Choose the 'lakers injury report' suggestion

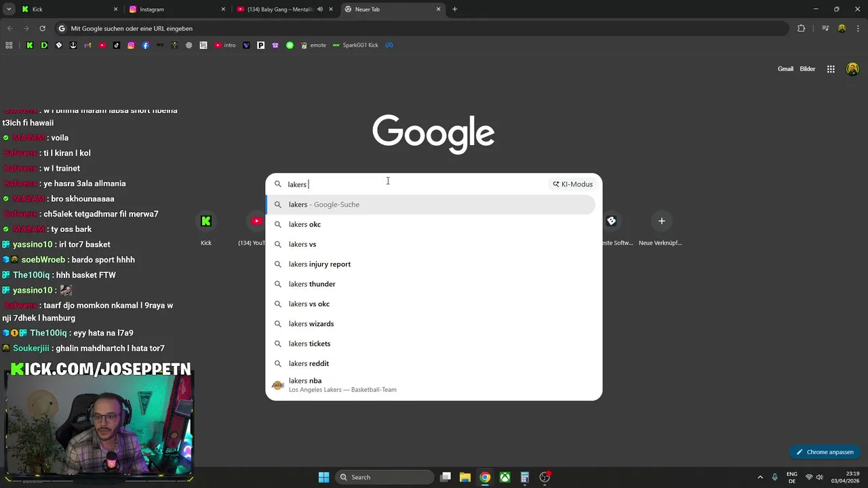click(431, 264)
